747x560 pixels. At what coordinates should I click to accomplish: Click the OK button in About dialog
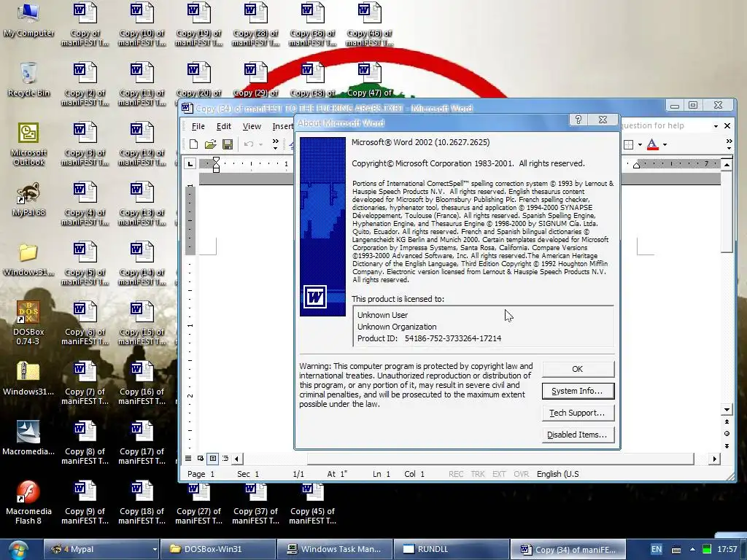(578, 369)
